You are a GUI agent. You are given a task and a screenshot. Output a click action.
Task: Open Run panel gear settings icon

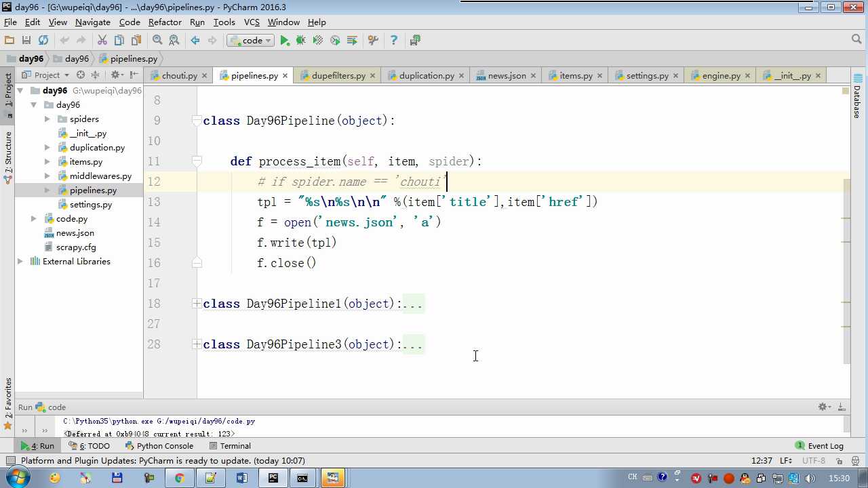[x=823, y=407]
